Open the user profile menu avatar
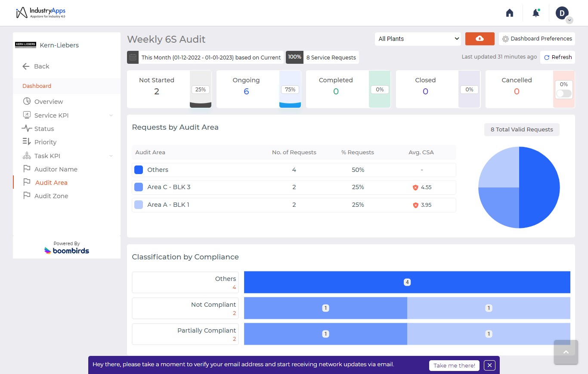The width and height of the screenshot is (588, 374). pyautogui.click(x=562, y=13)
